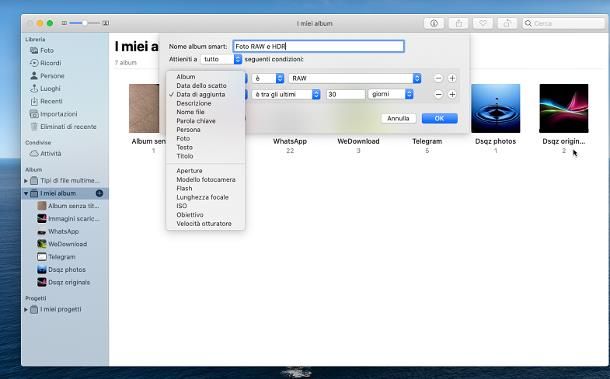This screenshot has width=610, height=379.
Task: Select Dsqz photos album in the sidebar
Action: 67,270
